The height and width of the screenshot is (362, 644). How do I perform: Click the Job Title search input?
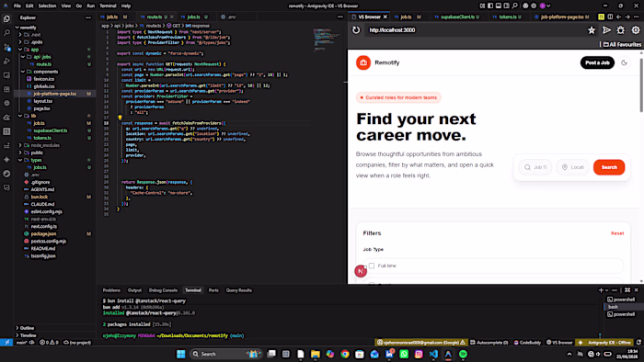tap(535, 167)
